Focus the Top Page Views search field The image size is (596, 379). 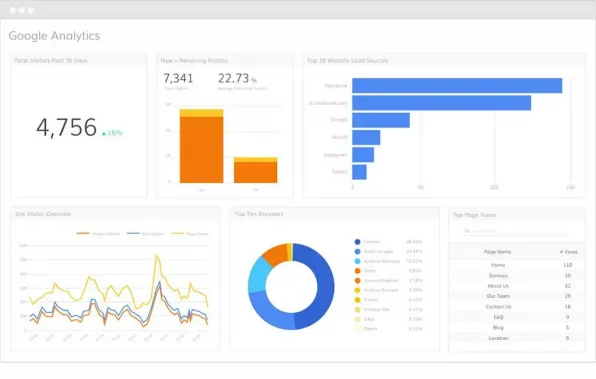pos(517,231)
